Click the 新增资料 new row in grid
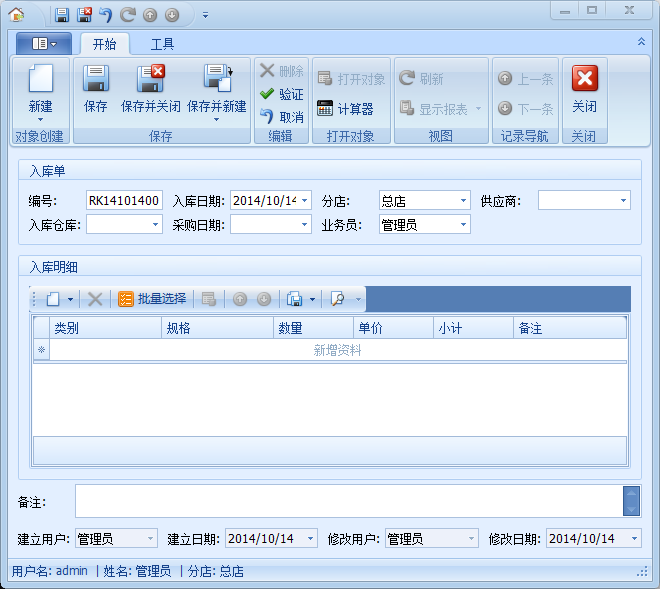The height and width of the screenshot is (589, 660). (337, 350)
